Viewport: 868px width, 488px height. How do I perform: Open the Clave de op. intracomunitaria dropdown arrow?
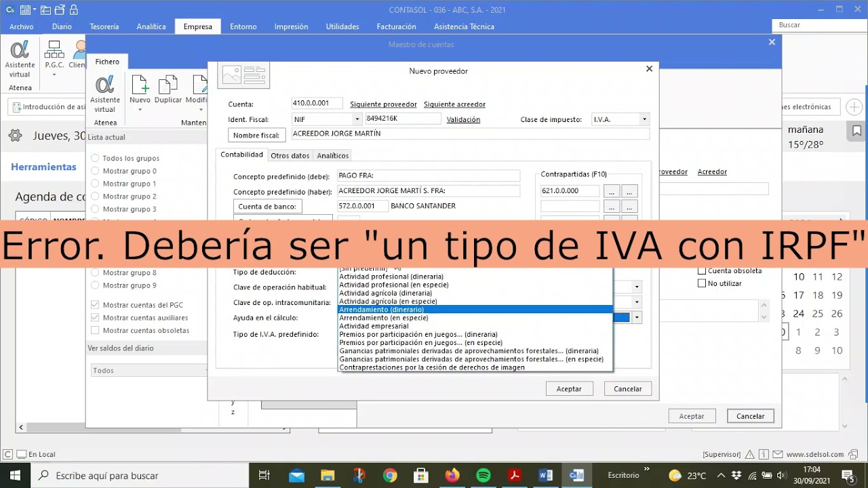click(637, 302)
